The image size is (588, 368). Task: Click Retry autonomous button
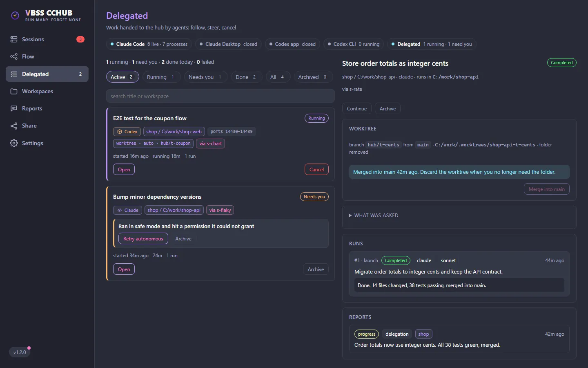coord(143,239)
